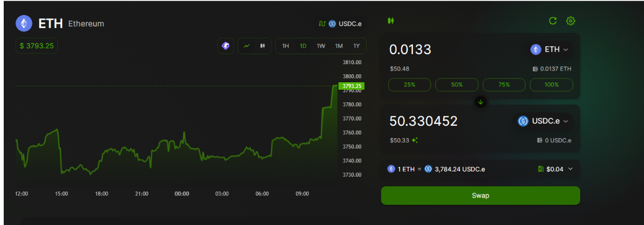Switch to line chart view
Screen dimensions: 644x225
click(x=247, y=46)
